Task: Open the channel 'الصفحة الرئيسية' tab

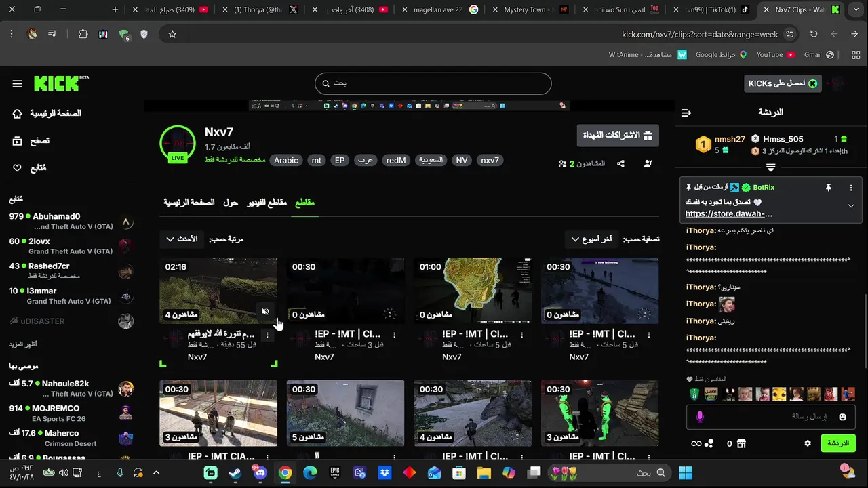Action: point(189,203)
